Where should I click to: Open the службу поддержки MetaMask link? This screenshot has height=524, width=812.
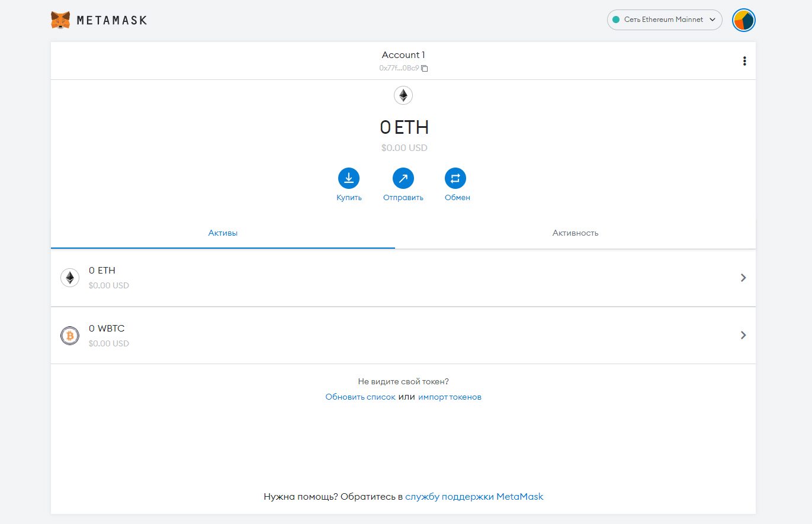474,497
